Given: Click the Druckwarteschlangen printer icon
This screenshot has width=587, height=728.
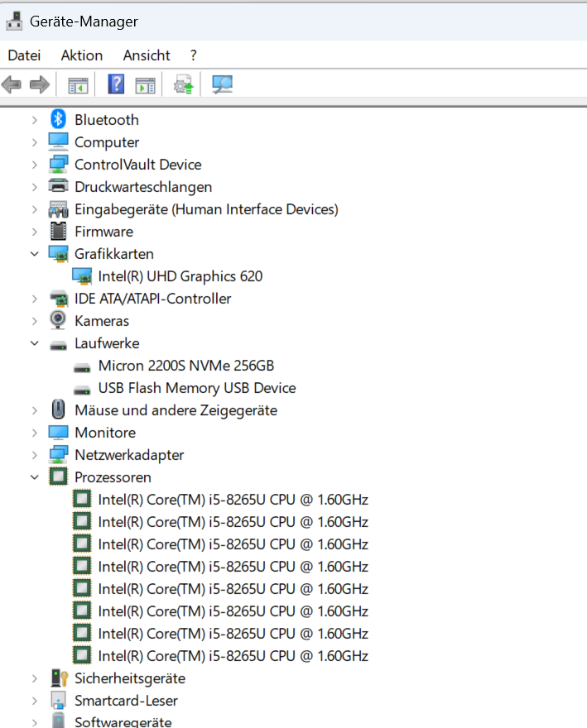Looking at the screenshot, I should [x=58, y=186].
